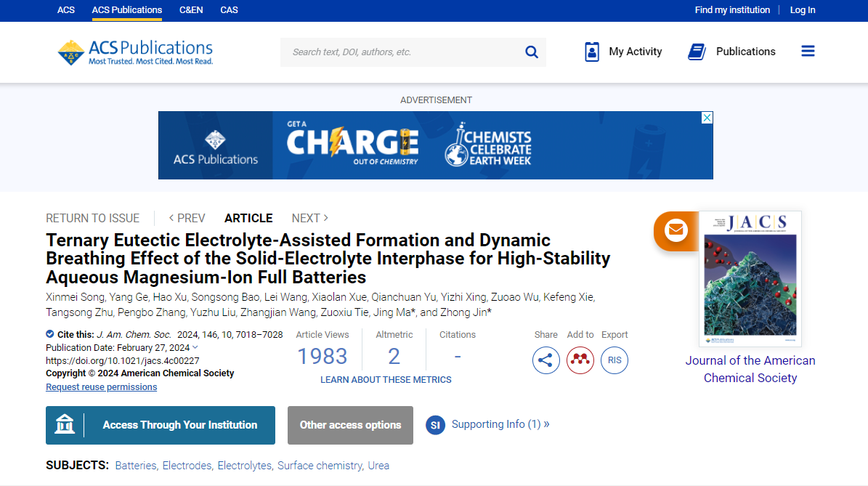Close the advertisement banner
This screenshot has width=868, height=486.
707,118
